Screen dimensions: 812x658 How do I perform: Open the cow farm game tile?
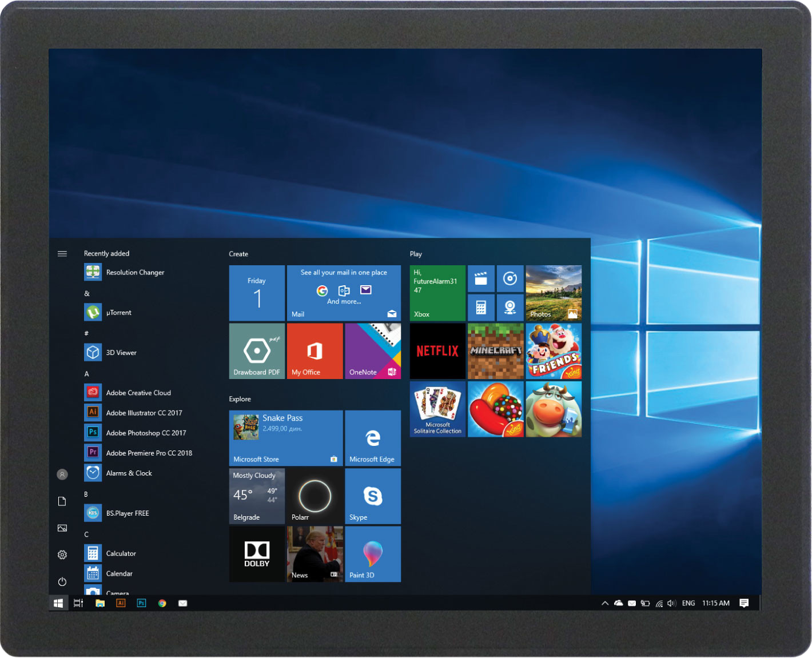pyautogui.click(x=554, y=409)
